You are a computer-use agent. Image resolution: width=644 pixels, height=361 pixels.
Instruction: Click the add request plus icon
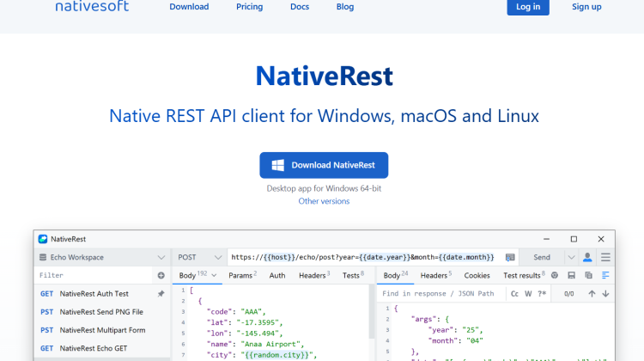coord(161,276)
